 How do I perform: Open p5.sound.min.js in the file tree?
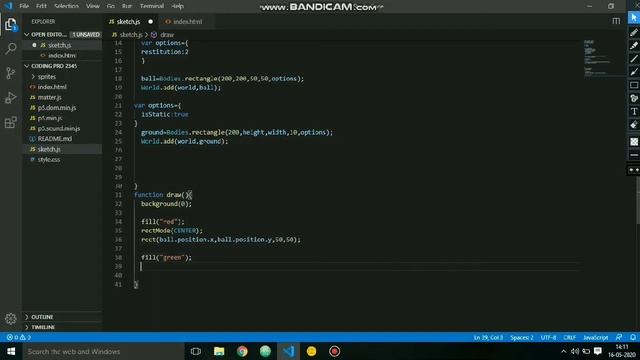coord(59,128)
